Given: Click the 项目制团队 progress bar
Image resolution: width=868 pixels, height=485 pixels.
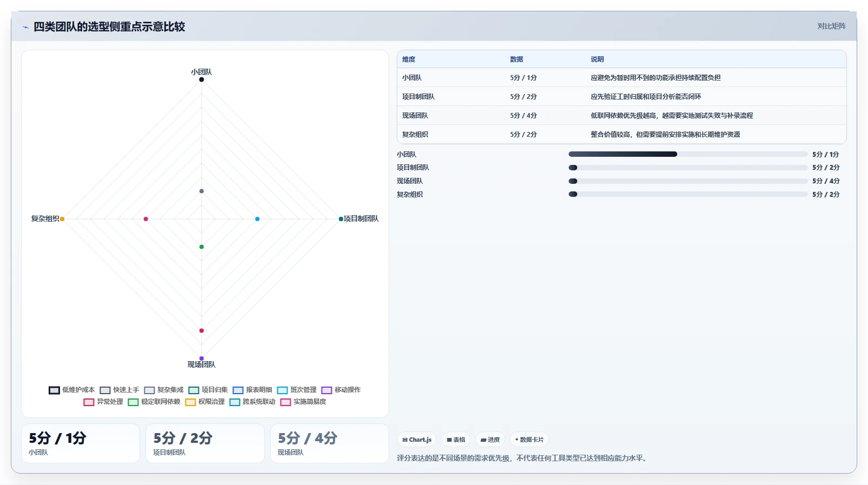Looking at the screenshot, I should tap(687, 168).
